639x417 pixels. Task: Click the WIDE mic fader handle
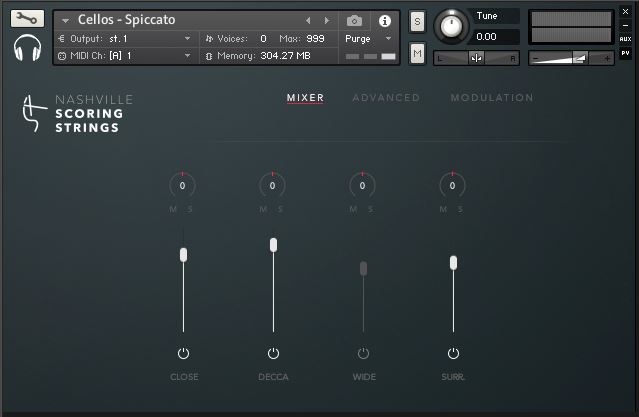364,268
